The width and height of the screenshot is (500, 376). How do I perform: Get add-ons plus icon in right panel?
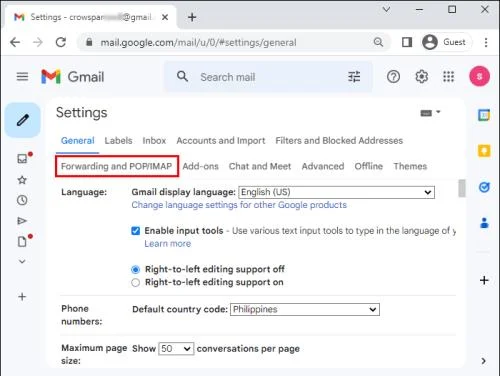point(484,280)
